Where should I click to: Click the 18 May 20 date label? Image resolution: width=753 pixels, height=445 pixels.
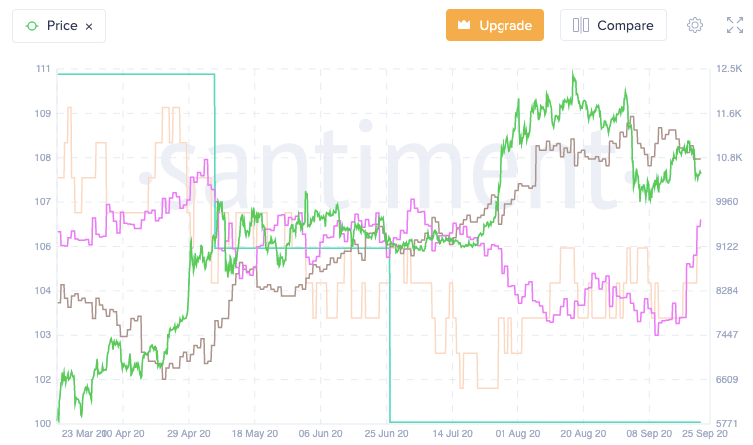click(x=254, y=434)
